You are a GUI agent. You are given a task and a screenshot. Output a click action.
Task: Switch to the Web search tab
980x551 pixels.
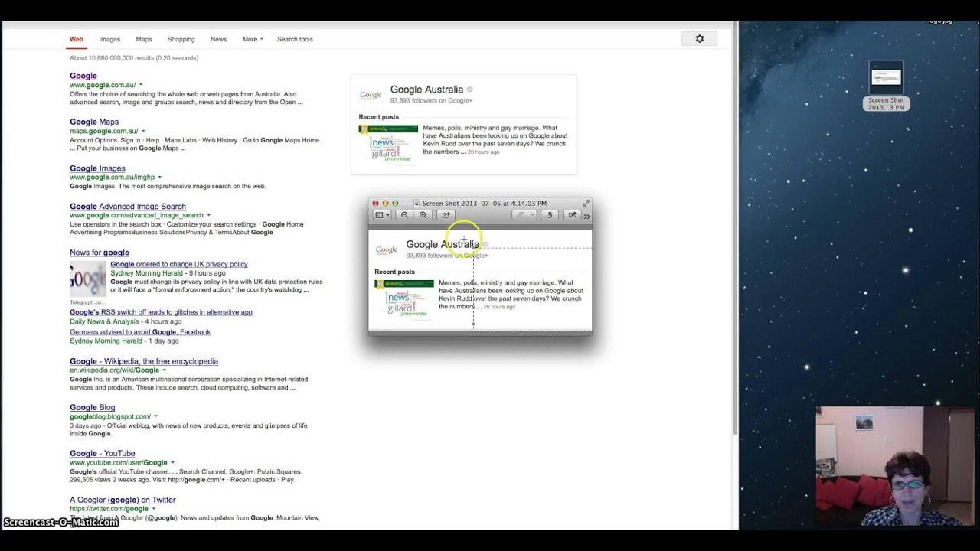point(77,39)
